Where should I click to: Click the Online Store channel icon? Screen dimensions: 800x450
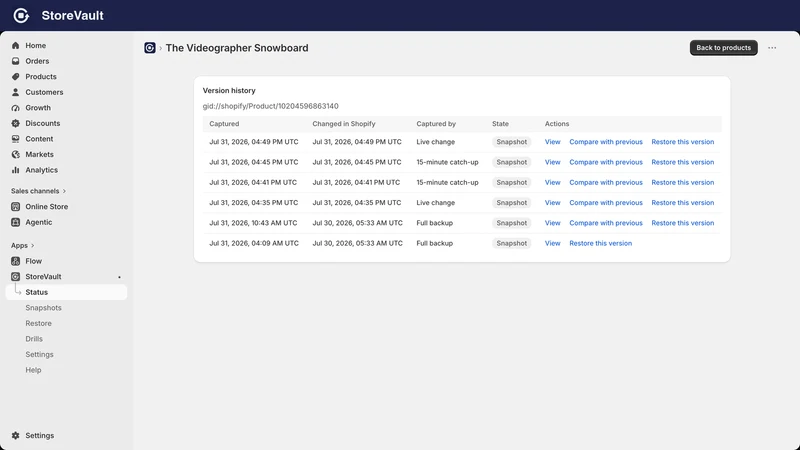click(x=15, y=207)
